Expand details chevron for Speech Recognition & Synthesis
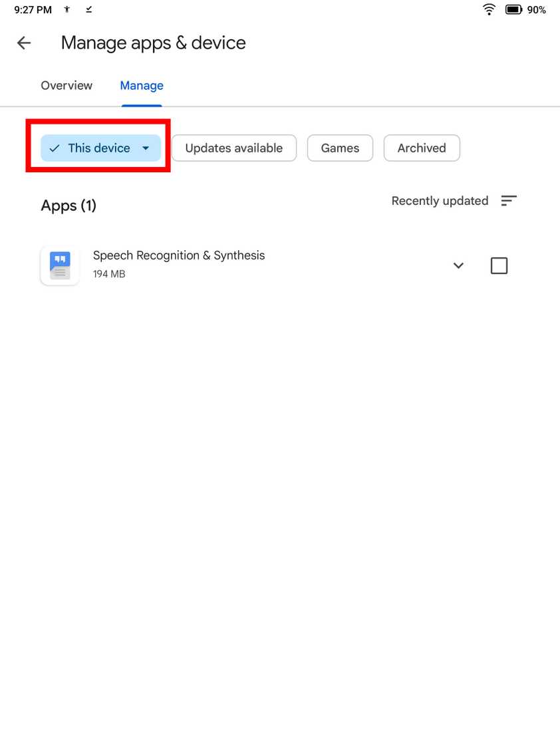The width and height of the screenshot is (560, 747). point(458,265)
